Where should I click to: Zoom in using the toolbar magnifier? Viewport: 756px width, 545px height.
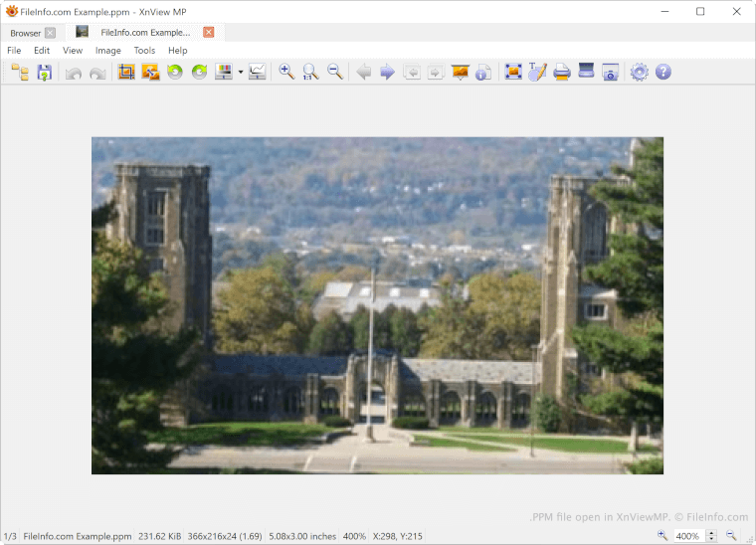286,72
